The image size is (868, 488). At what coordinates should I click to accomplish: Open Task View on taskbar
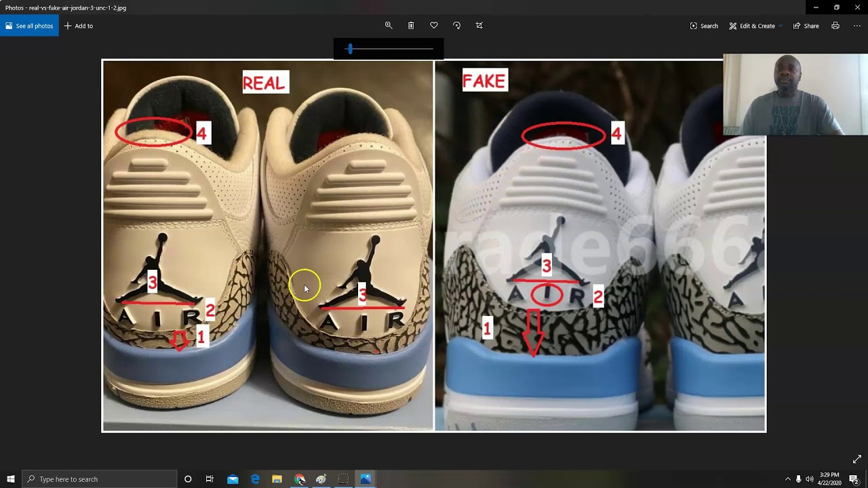click(210, 479)
